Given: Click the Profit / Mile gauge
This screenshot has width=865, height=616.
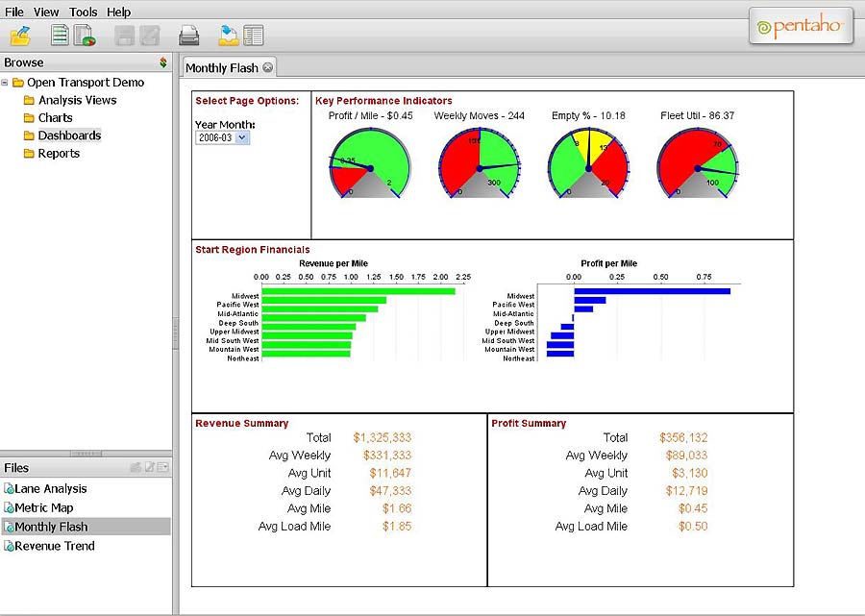Looking at the screenshot, I should tap(370, 163).
